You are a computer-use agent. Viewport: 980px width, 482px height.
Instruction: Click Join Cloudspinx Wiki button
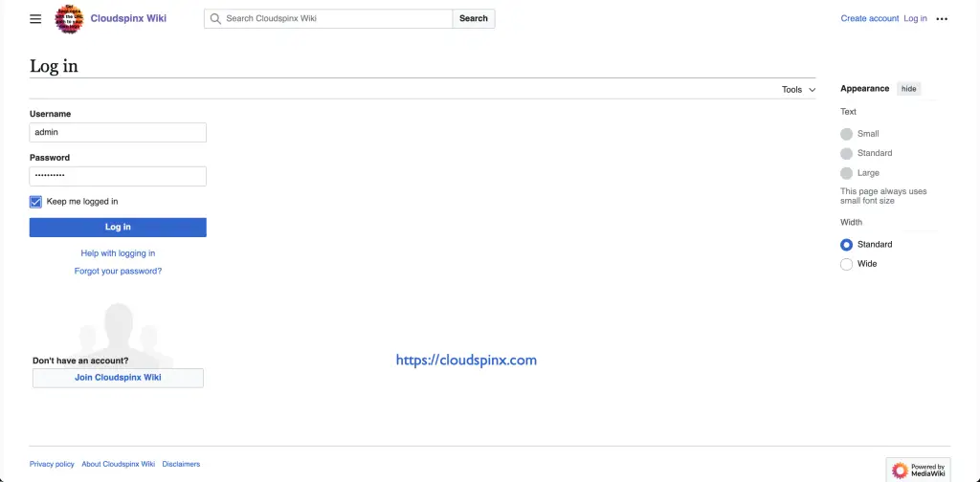[x=118, y=378]
